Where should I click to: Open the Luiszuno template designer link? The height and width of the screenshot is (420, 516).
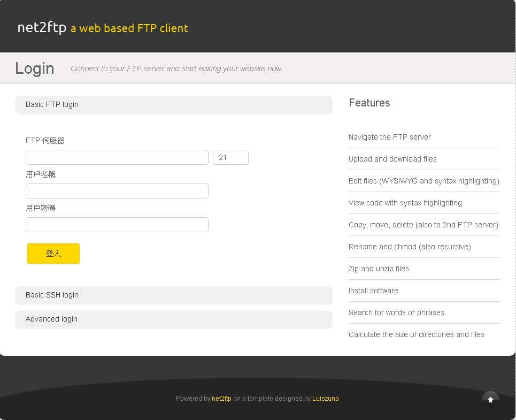[x=325, y=398]
